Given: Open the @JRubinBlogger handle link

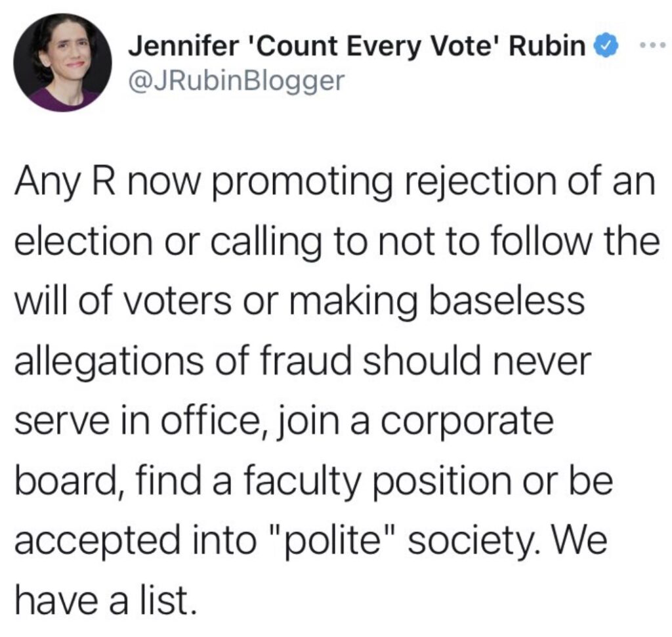Looking at the screenshot, I should [x=236, y=81].
